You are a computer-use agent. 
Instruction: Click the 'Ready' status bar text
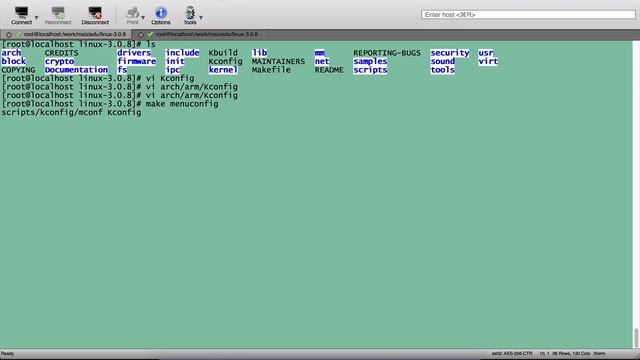tap(7, 353)
